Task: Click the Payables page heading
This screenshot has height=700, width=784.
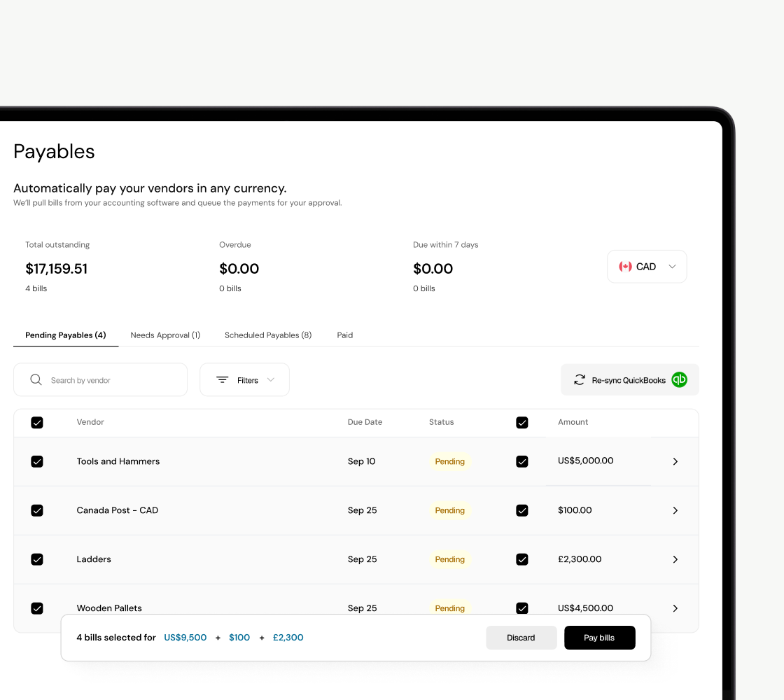Action: (x=54, y=151)
